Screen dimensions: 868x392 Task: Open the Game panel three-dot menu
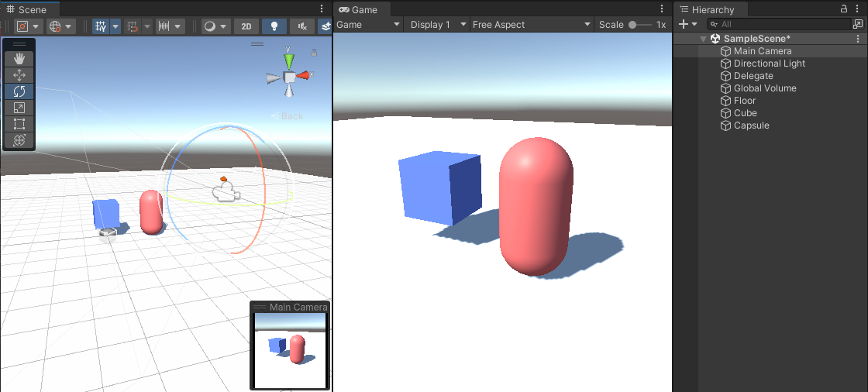(662, 9)
